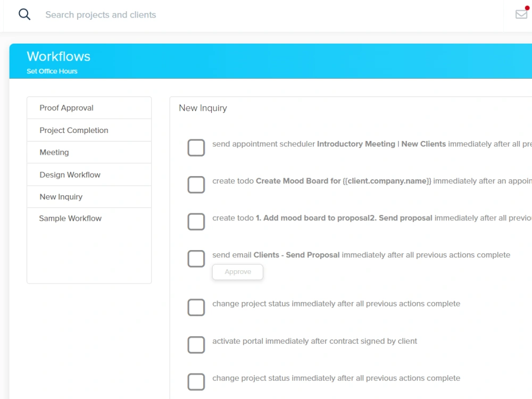Click the Set Office Hours link

click(x=52, y=71)
